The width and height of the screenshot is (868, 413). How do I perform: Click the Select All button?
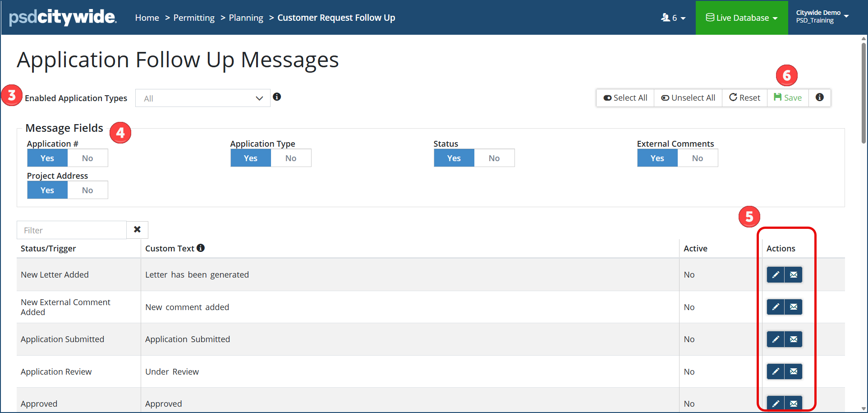tap(625, 98)
